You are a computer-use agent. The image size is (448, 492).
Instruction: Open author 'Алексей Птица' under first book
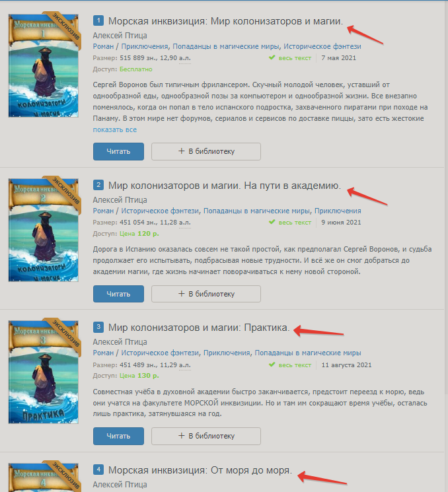(120, 36)
